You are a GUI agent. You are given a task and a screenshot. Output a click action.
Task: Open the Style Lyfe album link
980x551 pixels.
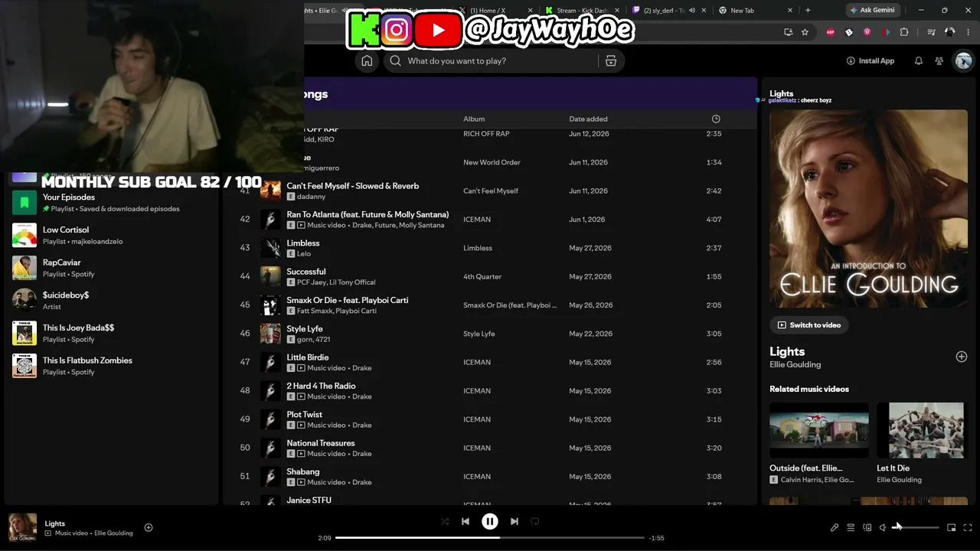[x=479, y=334]
